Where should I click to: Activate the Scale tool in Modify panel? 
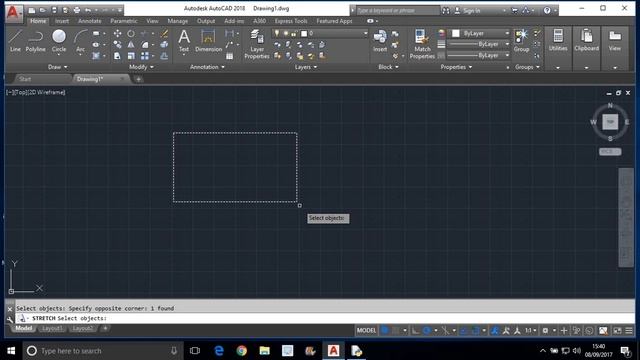pos(131,56)
